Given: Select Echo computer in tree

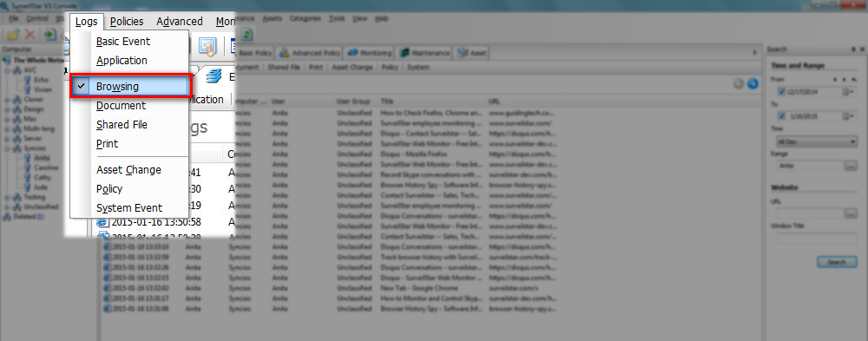Looking at the screenshot, I should 41,80.
